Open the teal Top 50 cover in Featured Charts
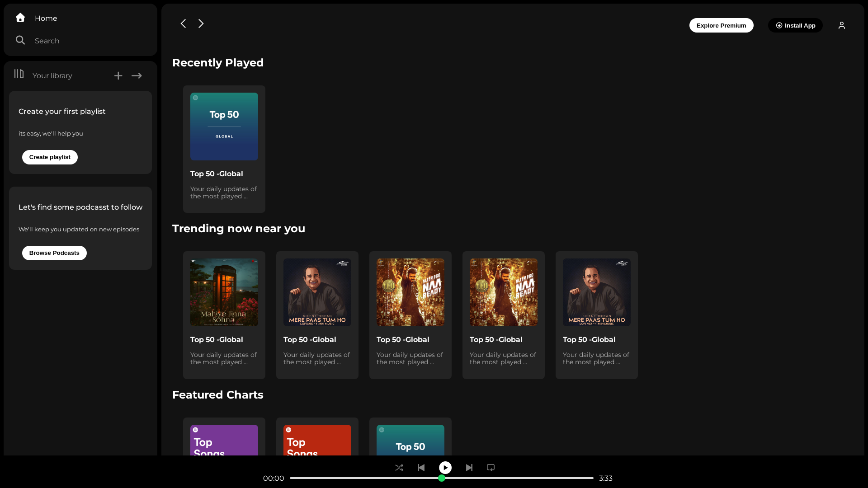This screenshot has height=488, width=868. pos(410,440)
